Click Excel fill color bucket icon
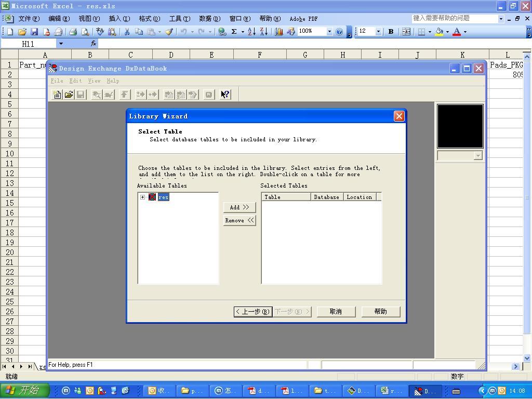 click(x=439, y=32)
